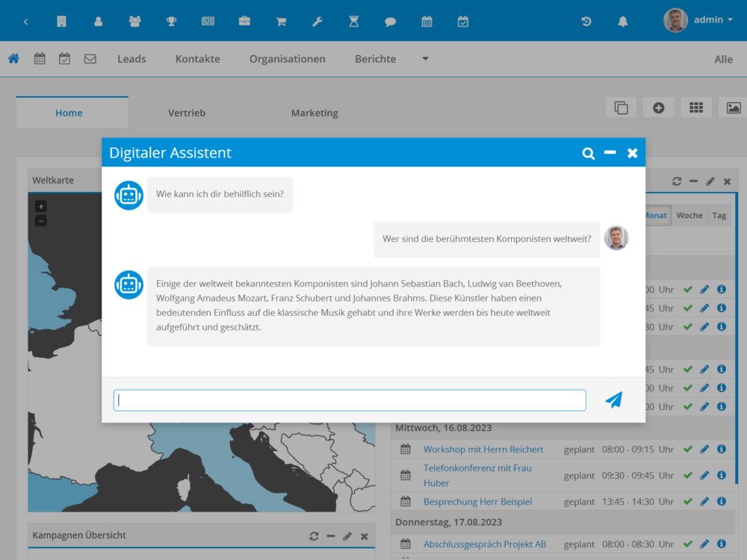Open shopping cart icon in top bar

(281, 21)
